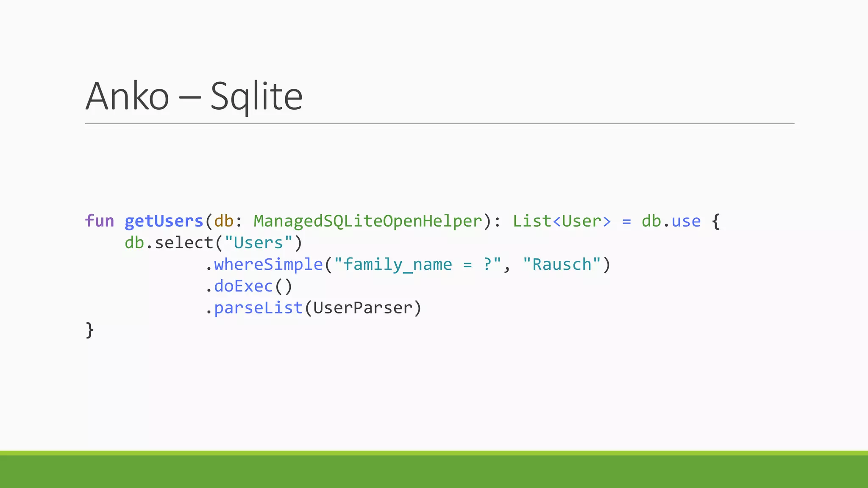Click the horizontal line under title
This screenshot has width=868, height=488.
pyautogui.click(x=439, y=124)
